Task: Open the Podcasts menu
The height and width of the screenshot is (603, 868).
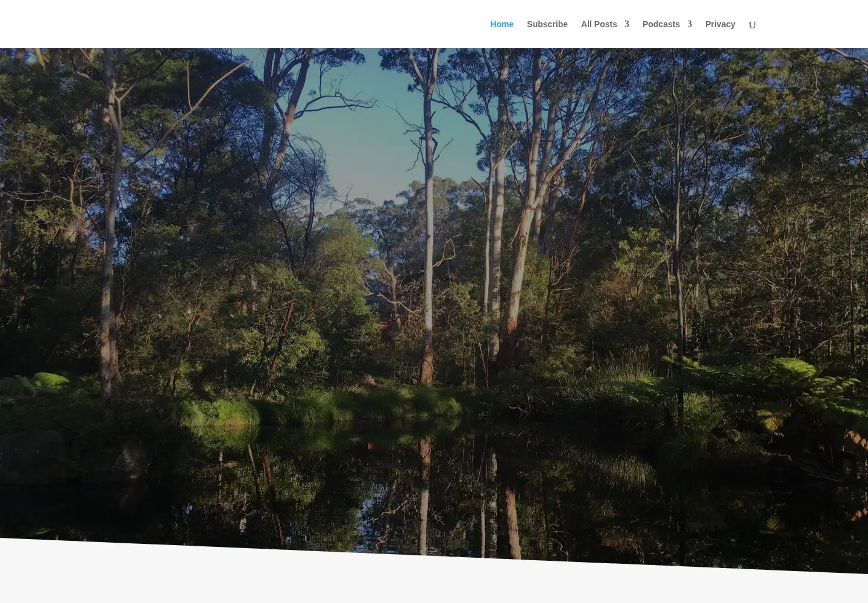Action: pyautogui.click(x=661, y=24)
